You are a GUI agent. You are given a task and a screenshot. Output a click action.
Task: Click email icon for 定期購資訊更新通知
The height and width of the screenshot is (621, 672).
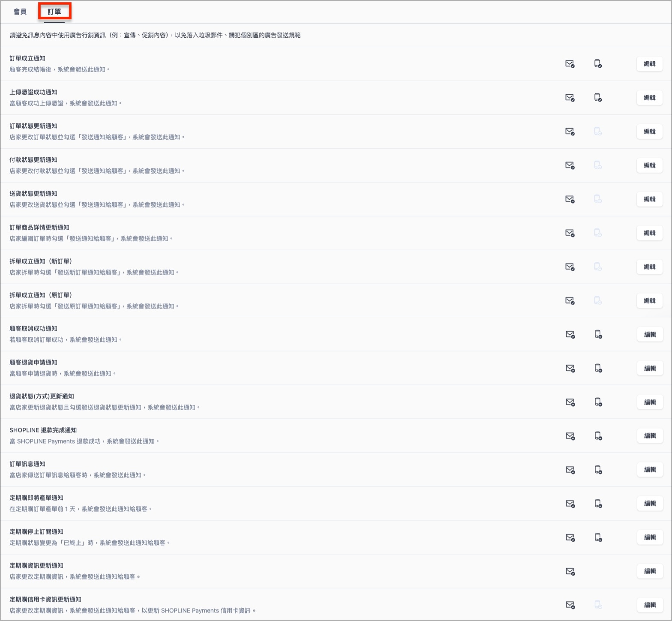[x=570, y=572]
